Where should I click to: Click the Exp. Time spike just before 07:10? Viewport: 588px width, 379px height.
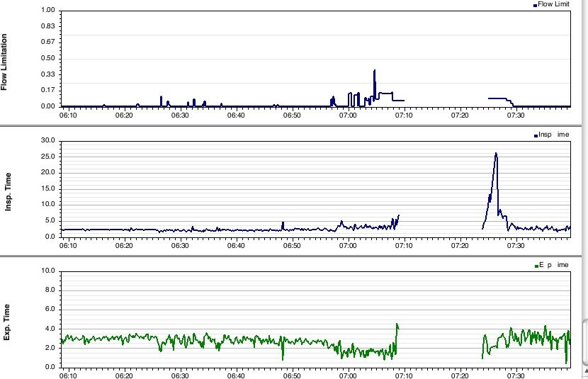coord(397,324)
